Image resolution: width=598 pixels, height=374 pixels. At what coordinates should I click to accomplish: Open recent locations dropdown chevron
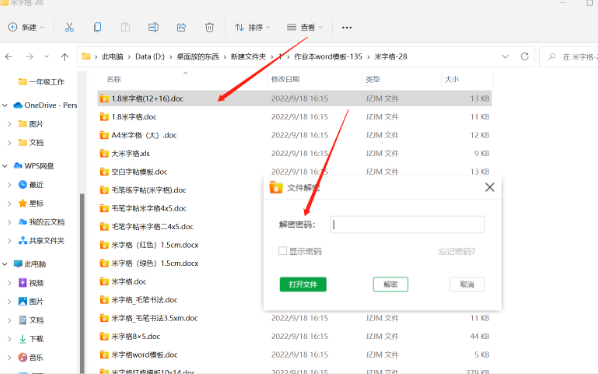pyautogui.click(x=47, y=56)
